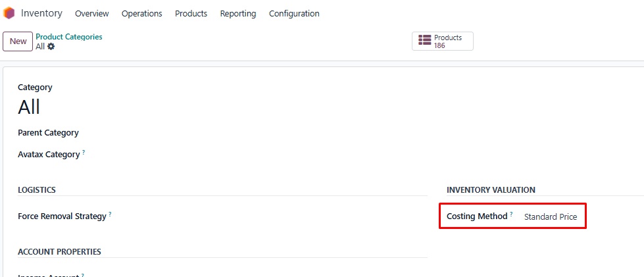Click the Odoo Inventory app logo
Screen dimensions: 644x277
(x=9, y=13)
